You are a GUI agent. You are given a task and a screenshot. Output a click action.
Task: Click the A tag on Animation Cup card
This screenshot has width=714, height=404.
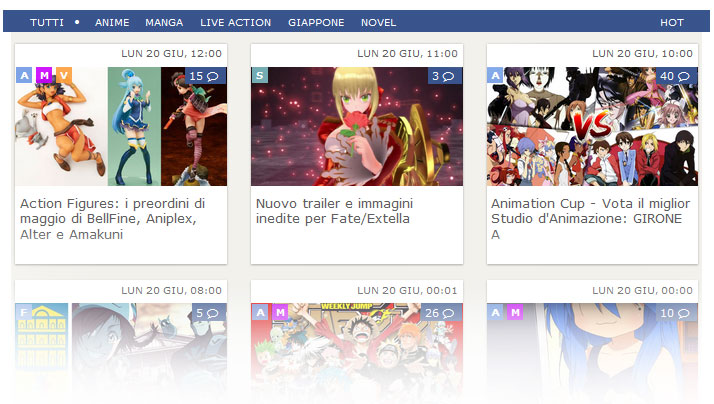click(495, 75)
